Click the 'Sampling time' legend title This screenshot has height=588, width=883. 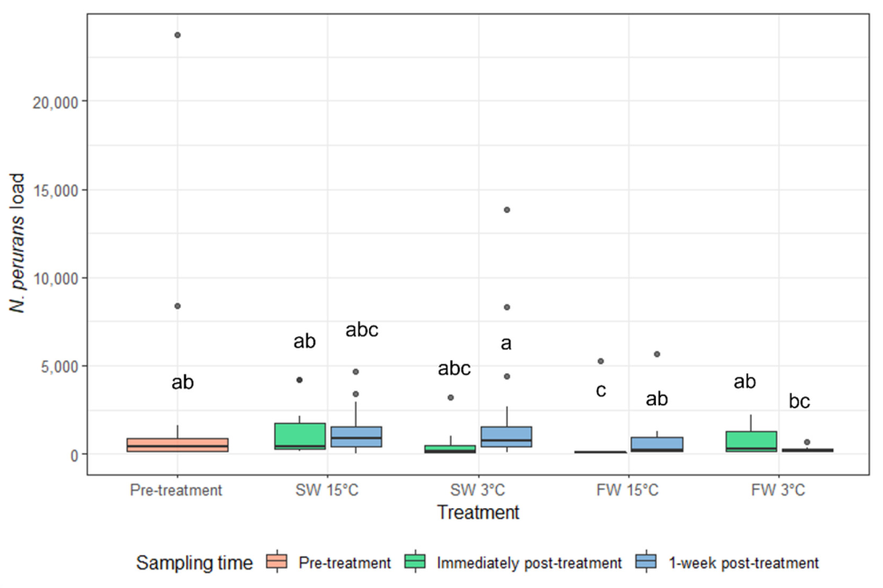coord(194,562)
